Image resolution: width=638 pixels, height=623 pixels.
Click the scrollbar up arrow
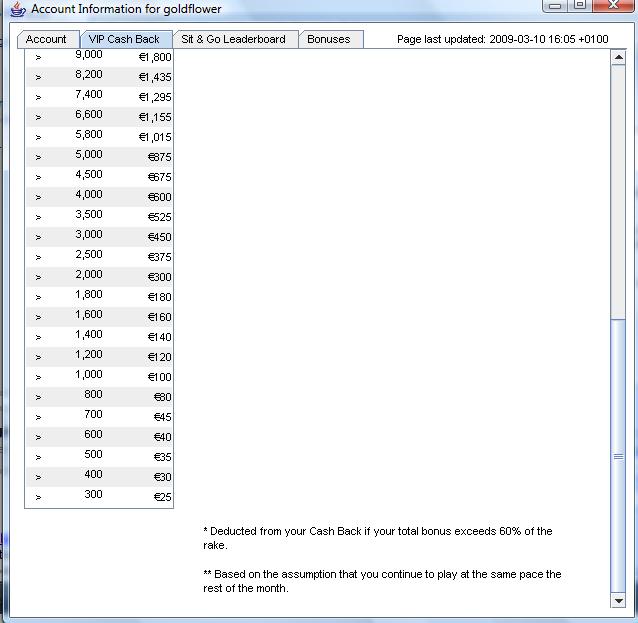click(618, 57)
